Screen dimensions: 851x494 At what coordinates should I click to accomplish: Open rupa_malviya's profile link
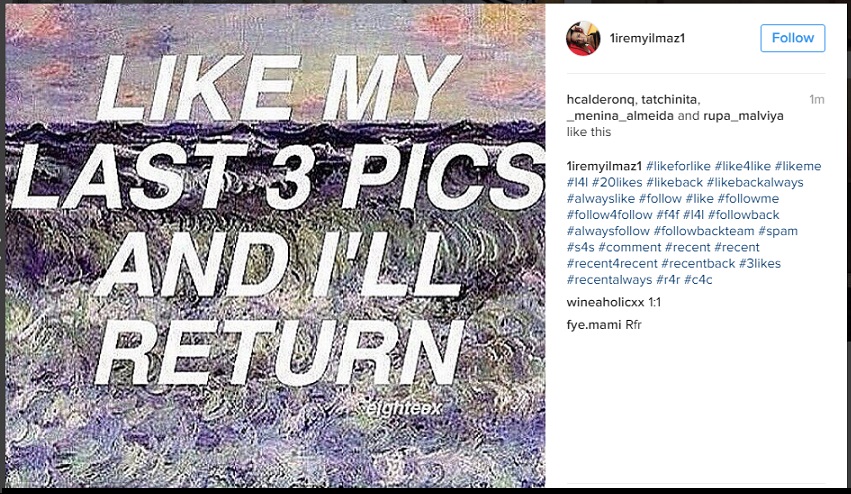pyautogui.click(x=743, y=116)
